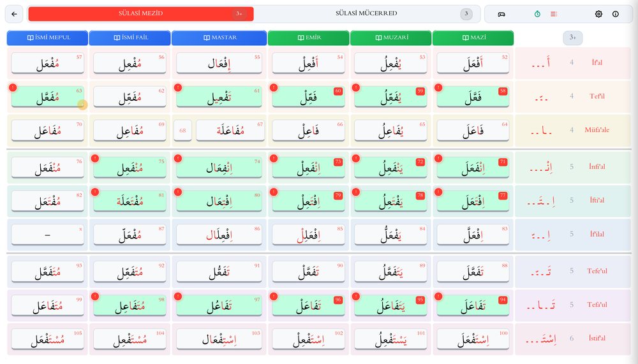
Task: Toggle card 62 in the Tef'il row
Action: tap(130, 97)
